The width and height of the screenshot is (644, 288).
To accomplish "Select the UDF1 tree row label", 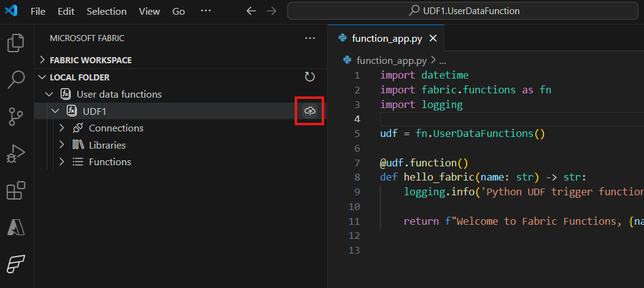I will point(95,111).
